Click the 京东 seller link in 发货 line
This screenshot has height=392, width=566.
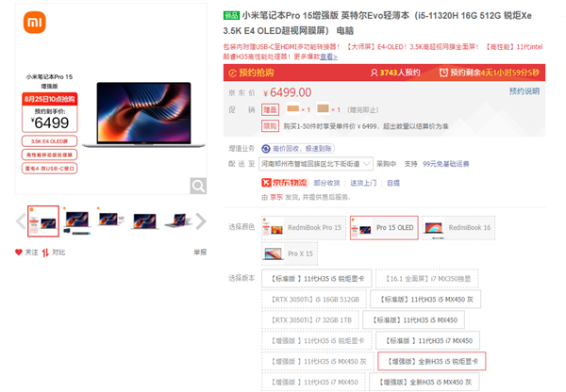click(276, 197)
